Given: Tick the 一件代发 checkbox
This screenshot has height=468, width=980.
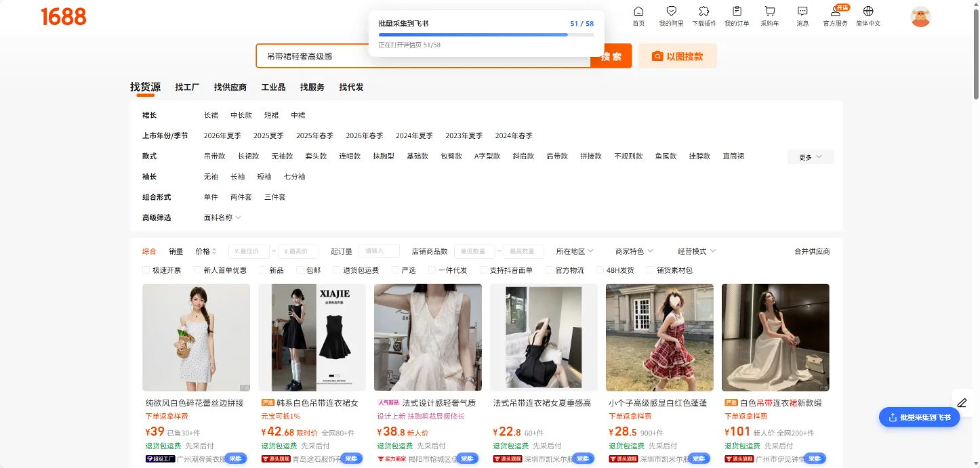Looking at the screenshot, I should coord(432,270).
